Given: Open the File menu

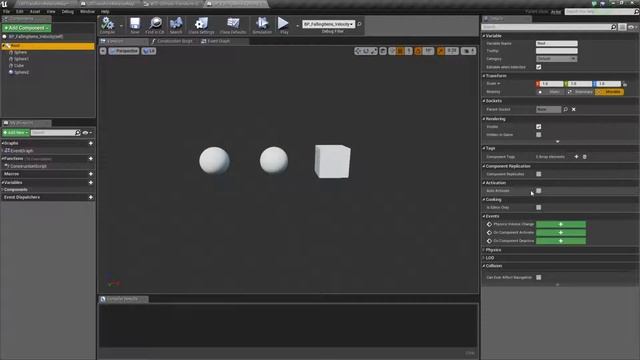Looking at the screenshot, I should 7,11.
